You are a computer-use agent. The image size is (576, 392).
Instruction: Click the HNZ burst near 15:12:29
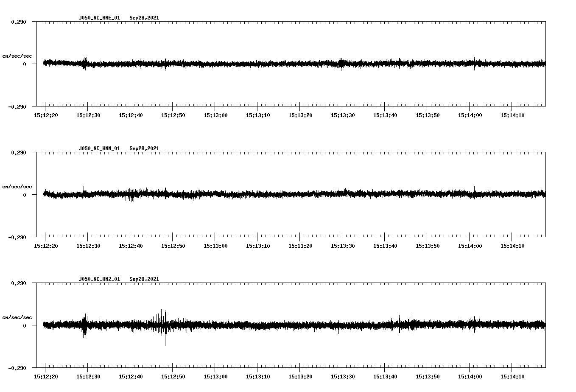(84, 326)
